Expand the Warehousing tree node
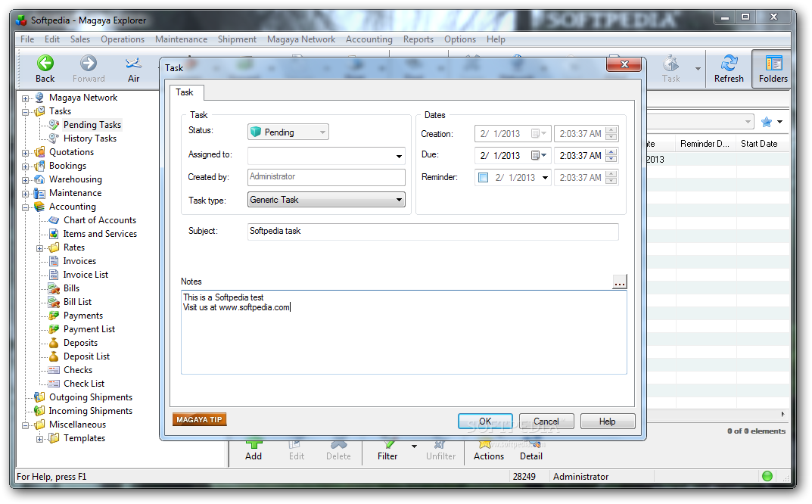The image size is (812, 504). click(x=25, y=180)
